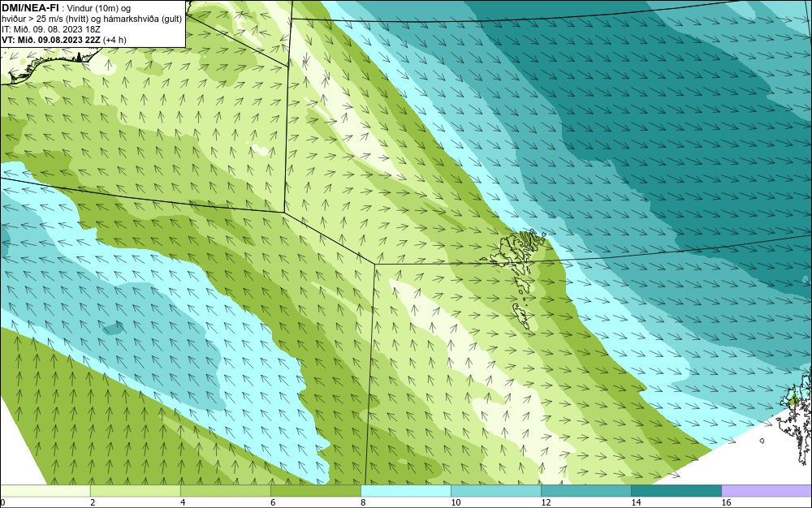Click the 10–12 m/s light teal legend swatch
Image resolution: width=812 pixels, height=508 pixels.
tap(495, 491)
